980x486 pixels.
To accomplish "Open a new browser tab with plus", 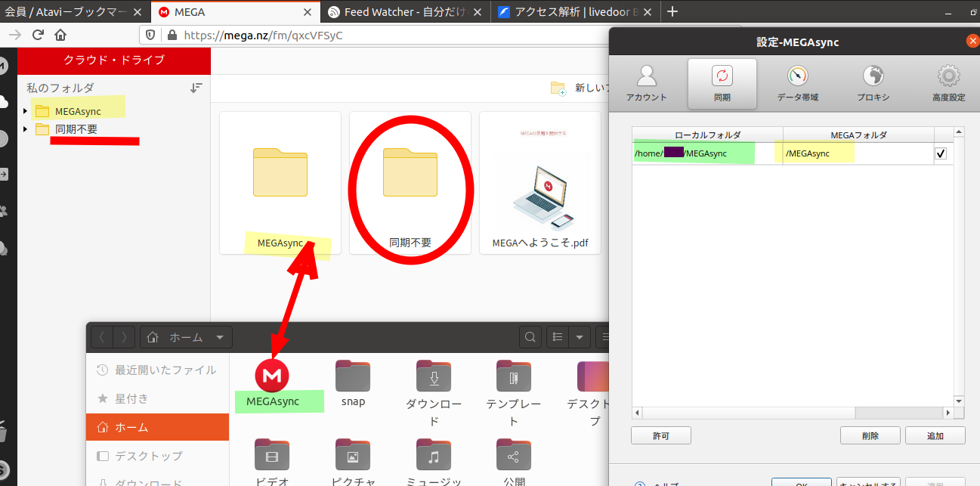I will pyautogui.click(x=672, y=11).
